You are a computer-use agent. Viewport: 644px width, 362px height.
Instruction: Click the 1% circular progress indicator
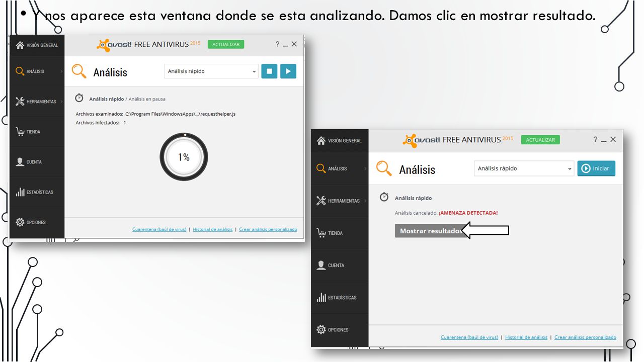pyautogui.click(x=184, y=157)
